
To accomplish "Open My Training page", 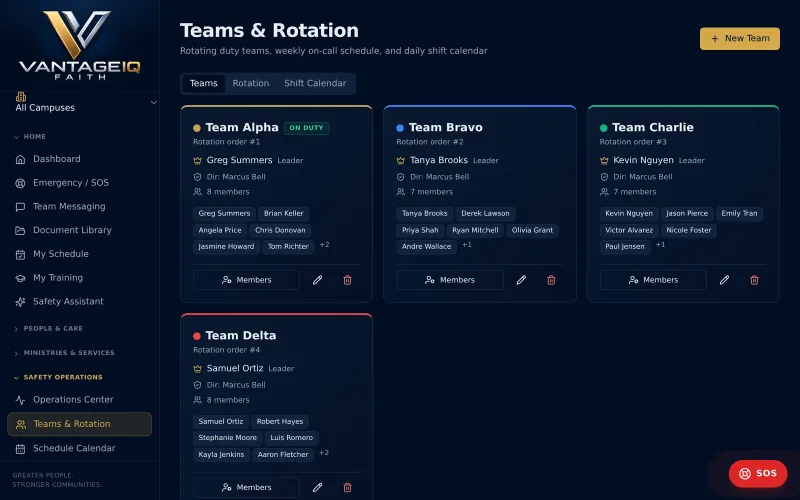I will pos(80,278).
